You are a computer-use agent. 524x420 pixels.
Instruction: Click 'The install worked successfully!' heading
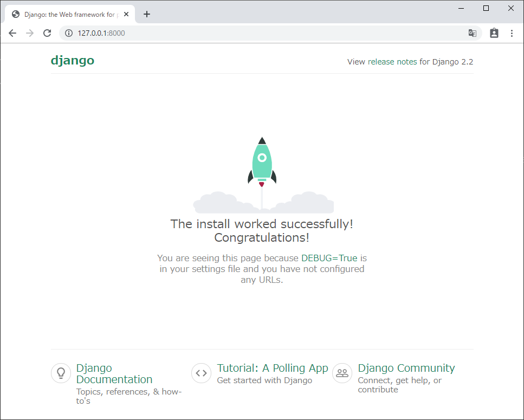pyautogui.click(x=262, y=230)
